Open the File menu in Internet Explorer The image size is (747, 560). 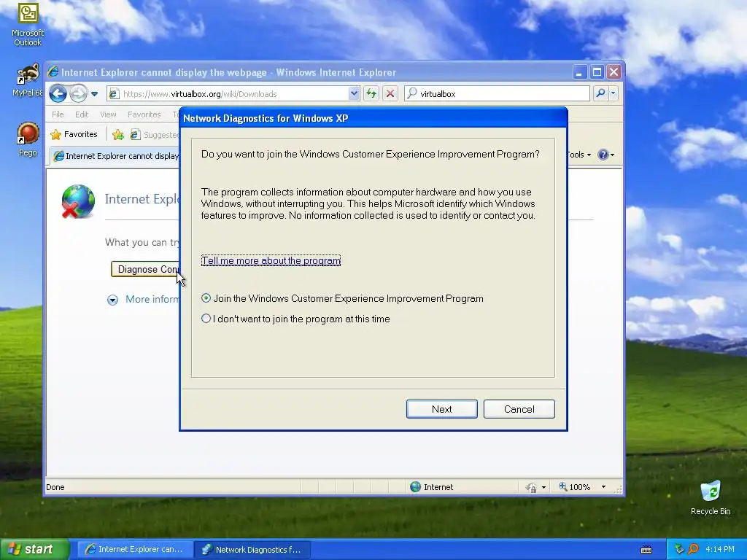(58, 114)
